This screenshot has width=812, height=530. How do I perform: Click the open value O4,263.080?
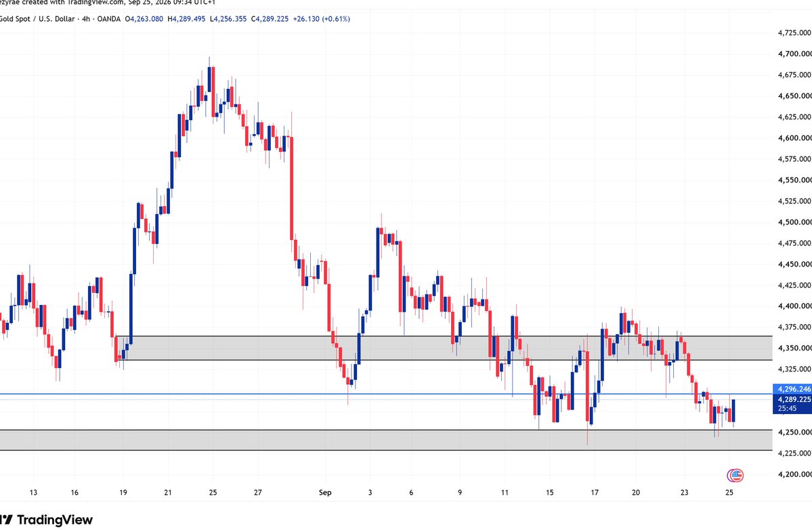click(144, 19)
